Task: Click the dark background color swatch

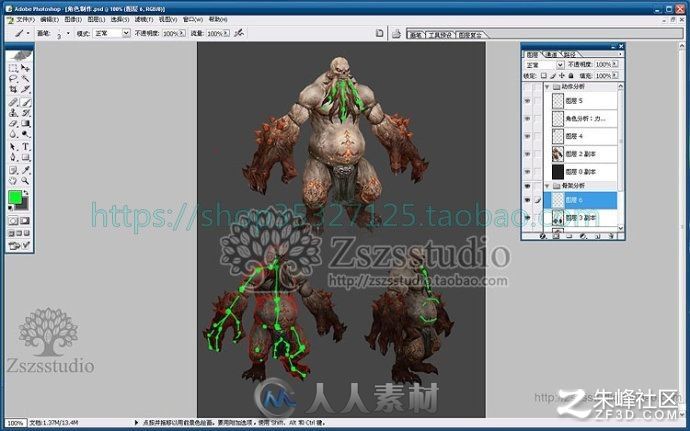Action: tap(24, 205)
